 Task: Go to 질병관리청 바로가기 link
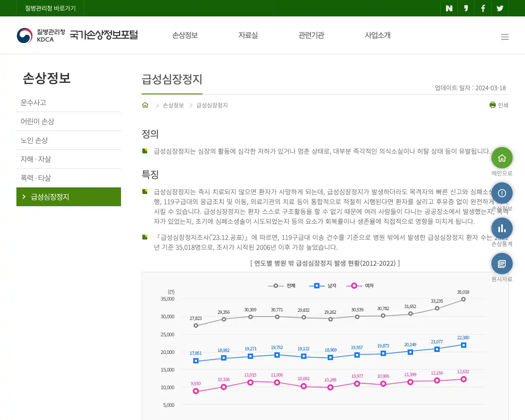tap(50, 8)
